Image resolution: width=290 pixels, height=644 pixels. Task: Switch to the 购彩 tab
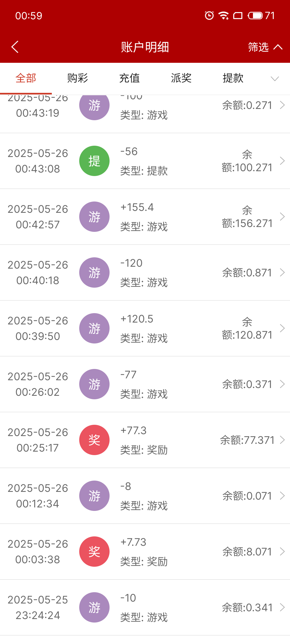click(x=78, y=78)
